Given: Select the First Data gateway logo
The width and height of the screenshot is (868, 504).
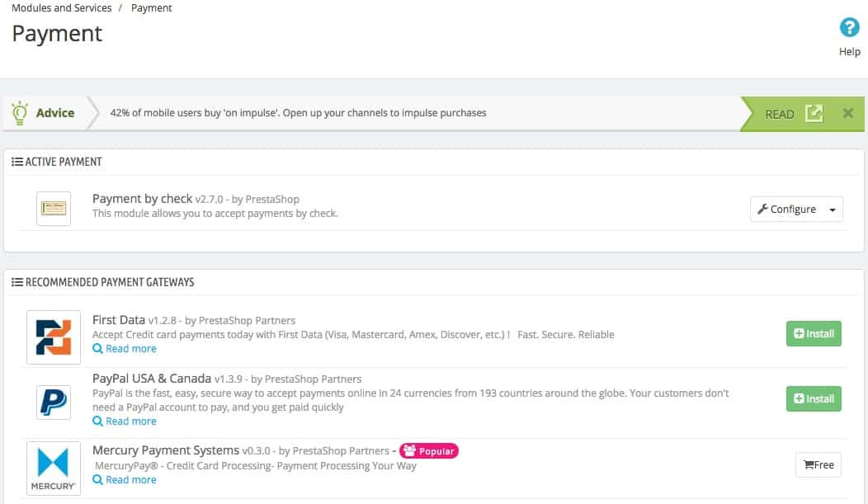Looking at the screenshot, I should point(52,337).
